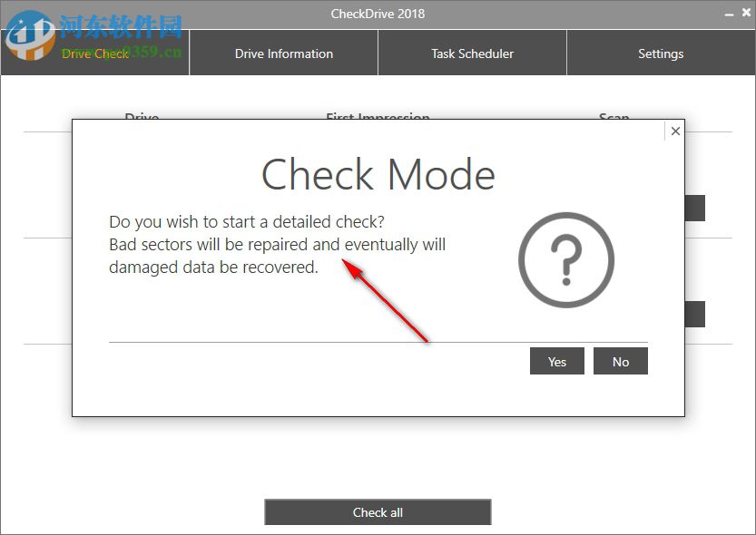Click the partially hidden scan button upper right
This screenshot has height=535, width=756.
tap(695, 208)
